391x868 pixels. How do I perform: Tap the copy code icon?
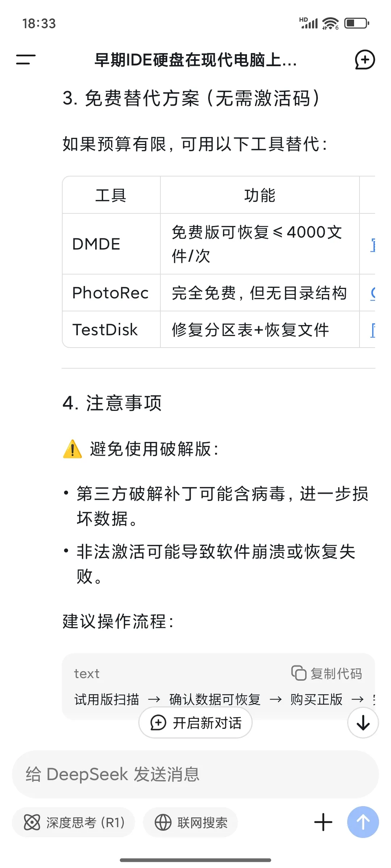tap(299, 673)
